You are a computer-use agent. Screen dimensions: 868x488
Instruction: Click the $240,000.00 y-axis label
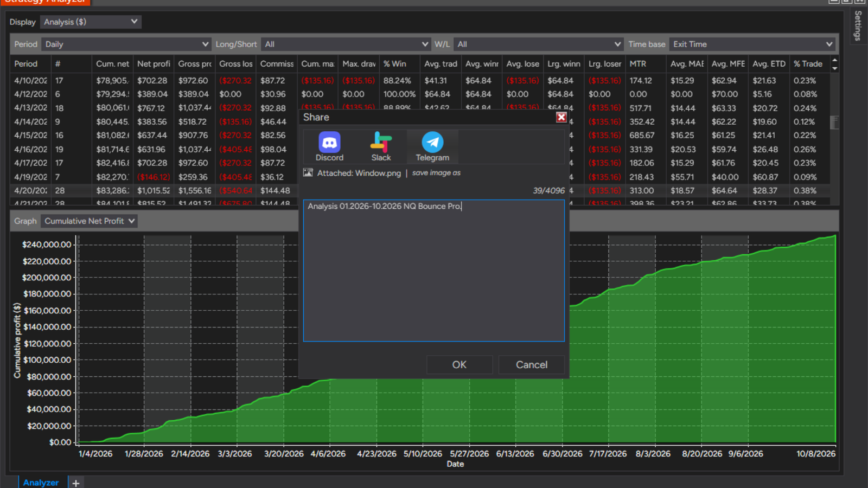point(47,245)
